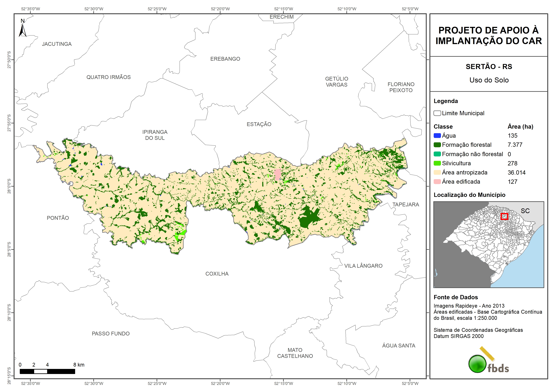Click the SERTÃO - RS title text

pyautogui.click(x=489, y=67)
